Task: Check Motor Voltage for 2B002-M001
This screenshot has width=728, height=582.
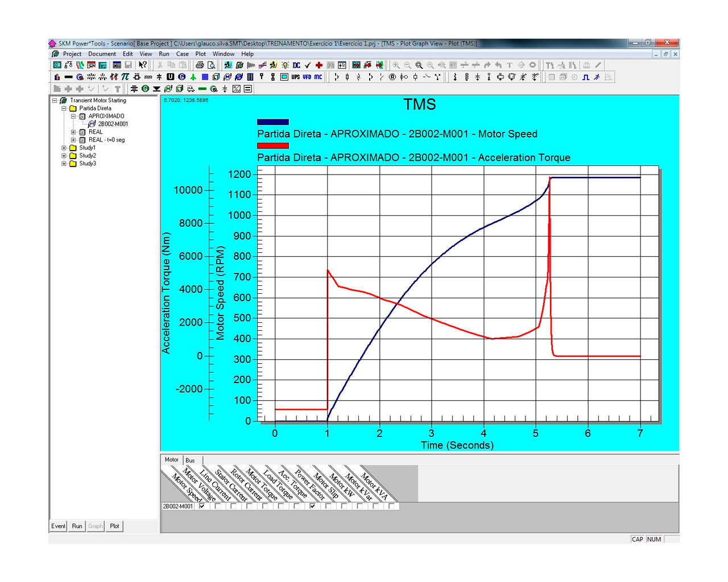Action: pyautogui.click(x=218, y=506)
